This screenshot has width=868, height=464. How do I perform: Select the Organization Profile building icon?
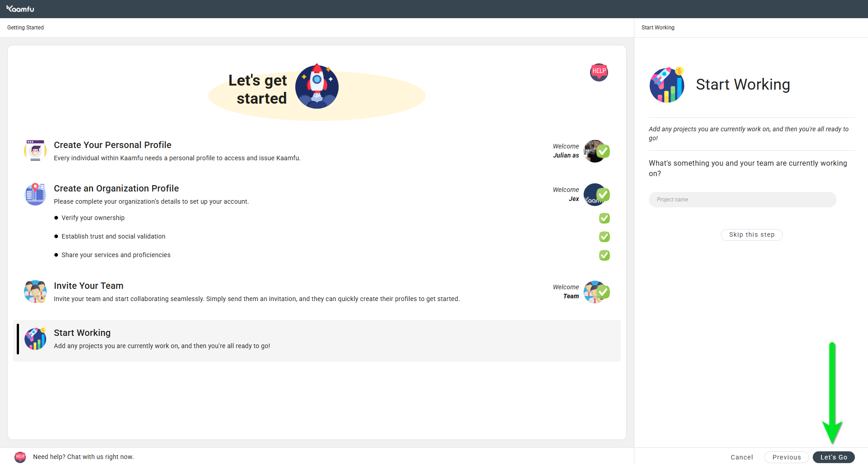pyautogui.click(x=35, y=194)
